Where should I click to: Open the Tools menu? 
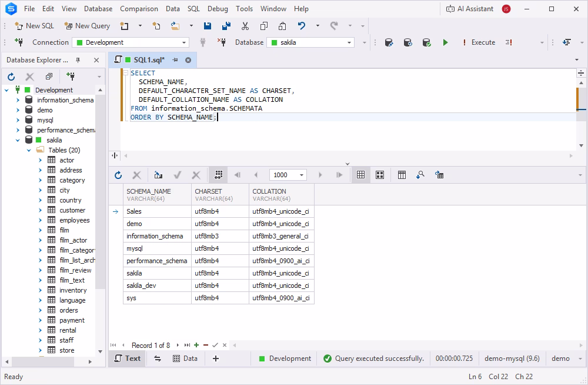[x=244, y=9]
